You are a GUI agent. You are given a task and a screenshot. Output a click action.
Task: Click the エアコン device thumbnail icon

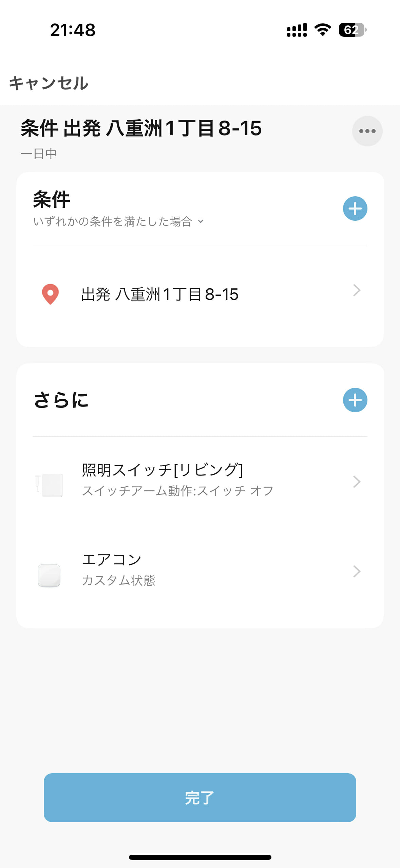[x=49, y=576]
